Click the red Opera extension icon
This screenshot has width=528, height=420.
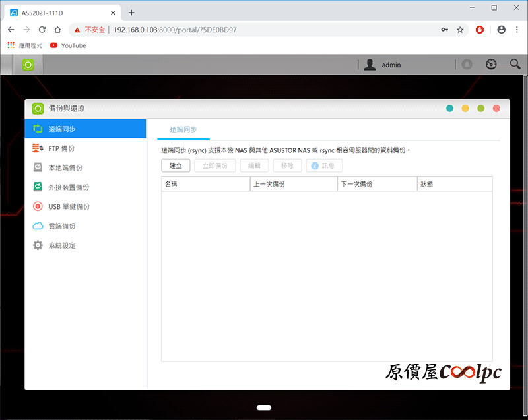[480, 30]
